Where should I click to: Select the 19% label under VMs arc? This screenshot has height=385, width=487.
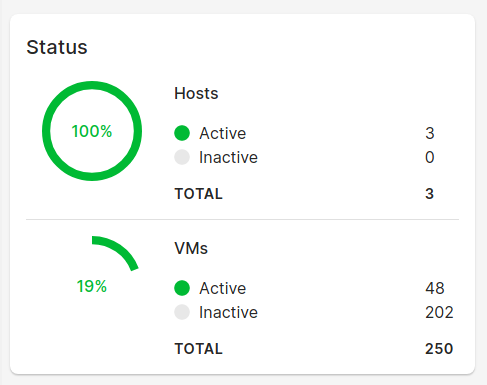pos(92,286)
